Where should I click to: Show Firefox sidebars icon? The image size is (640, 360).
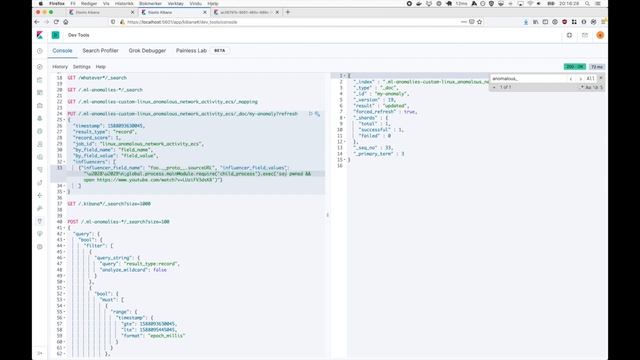tap(545, 22)
